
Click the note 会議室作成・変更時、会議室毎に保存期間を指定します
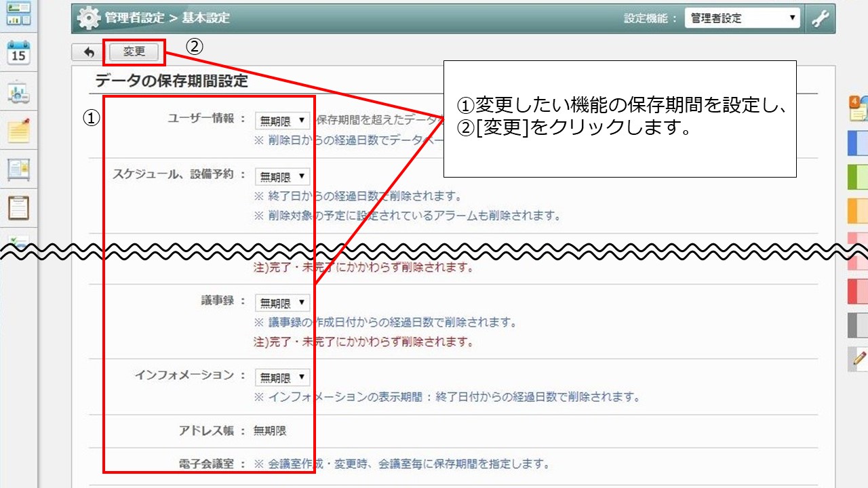(401, 464)
